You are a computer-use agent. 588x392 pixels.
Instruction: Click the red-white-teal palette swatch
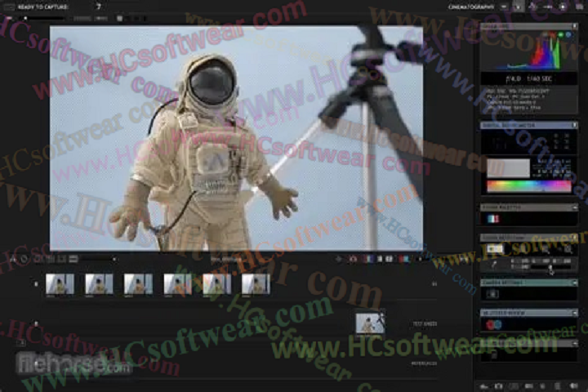[x=493, y=219]
